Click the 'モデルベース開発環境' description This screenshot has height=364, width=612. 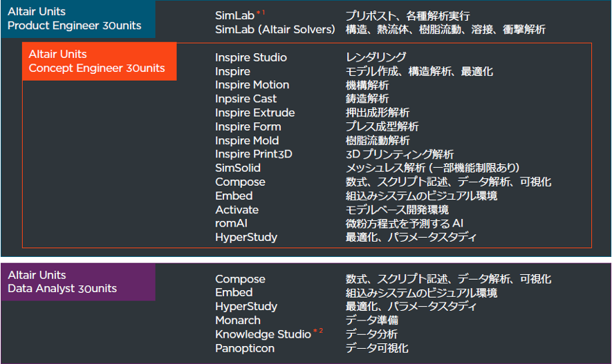(397, 210)
